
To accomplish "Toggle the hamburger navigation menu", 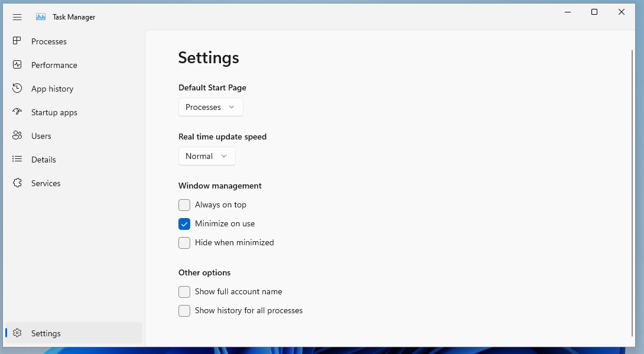I will coord(17,17).
